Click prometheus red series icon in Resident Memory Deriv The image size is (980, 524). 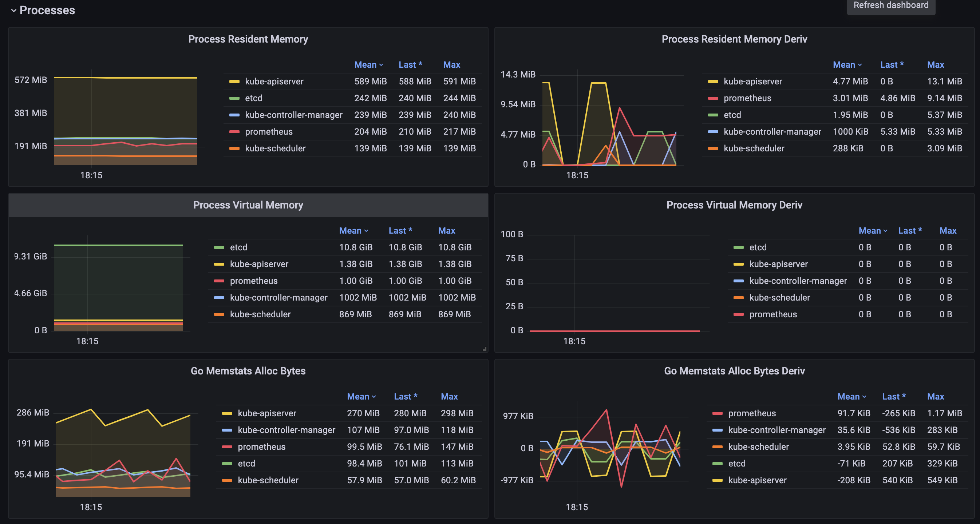click(713, 98)
